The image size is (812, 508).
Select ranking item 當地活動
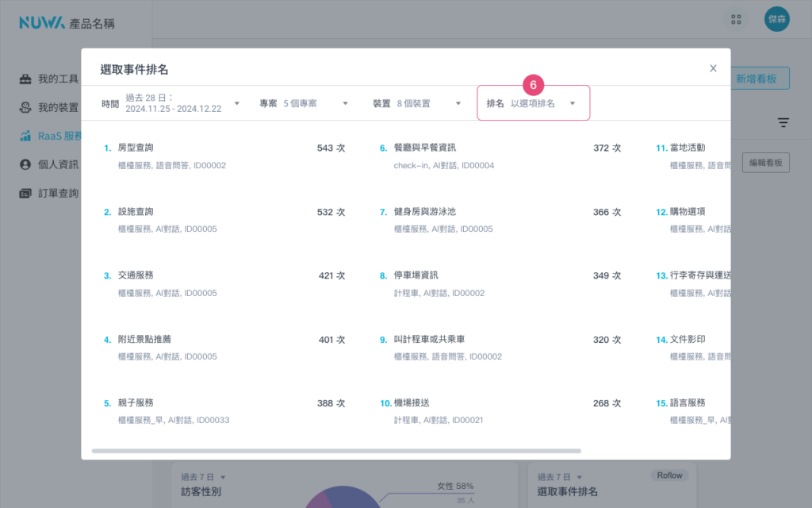click(688, 148)
